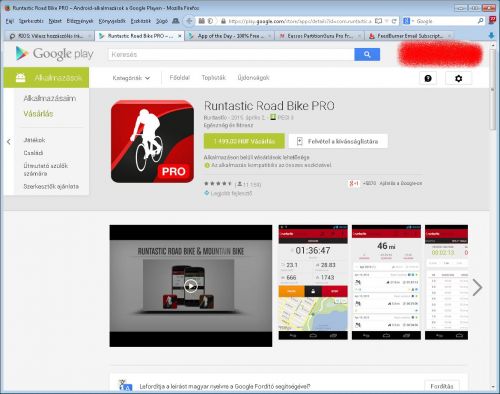Switch to App of the Day browser tab

coord(230,36)
